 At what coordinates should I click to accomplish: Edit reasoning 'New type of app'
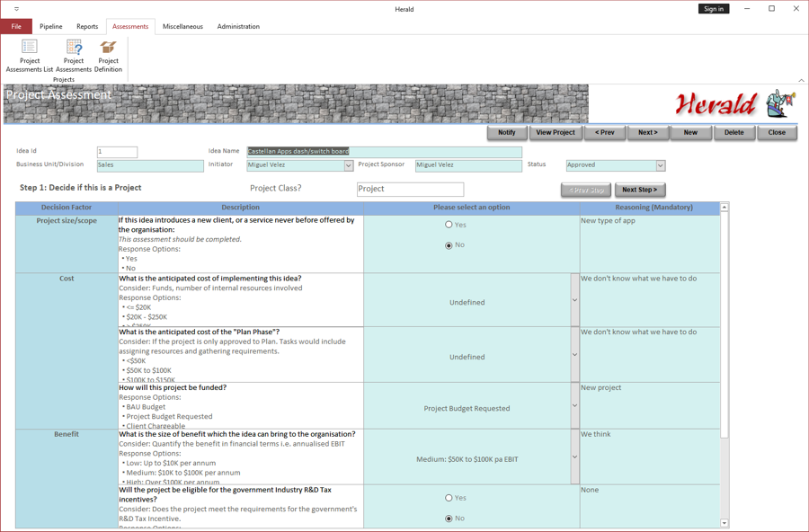[x=650, y=244]
